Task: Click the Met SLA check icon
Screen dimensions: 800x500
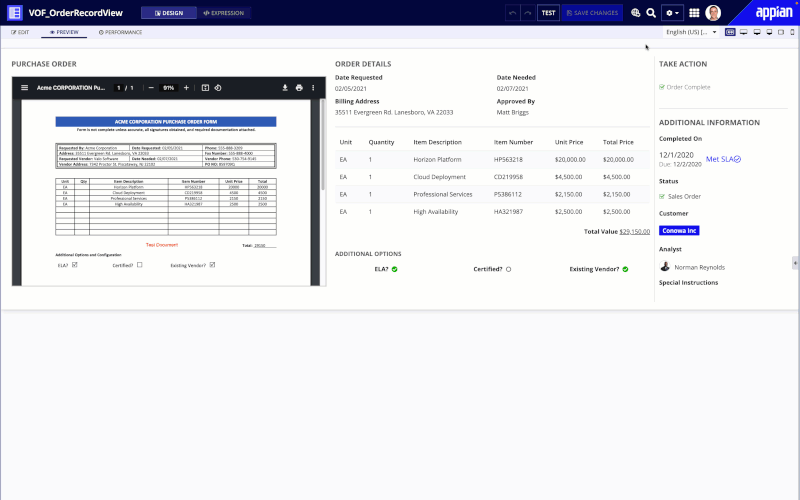Action: [737, 159]
